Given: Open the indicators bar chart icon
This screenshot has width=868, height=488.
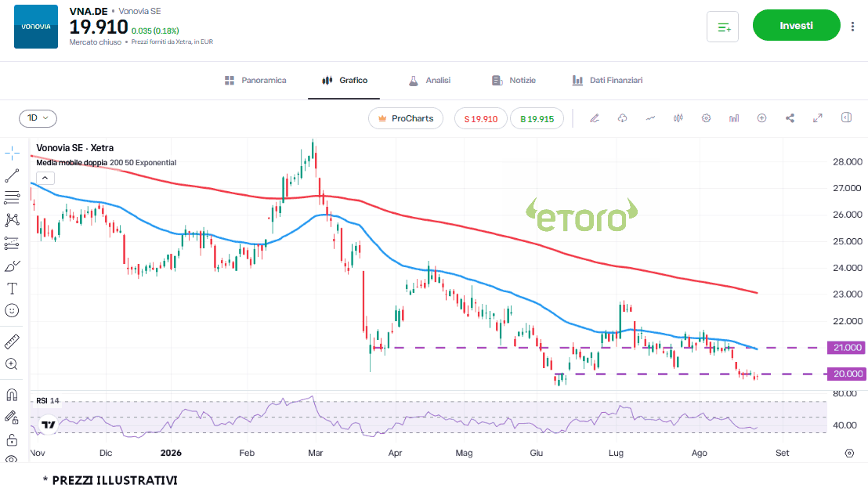Looking at the screenshot, I should (x=734, y=117).
